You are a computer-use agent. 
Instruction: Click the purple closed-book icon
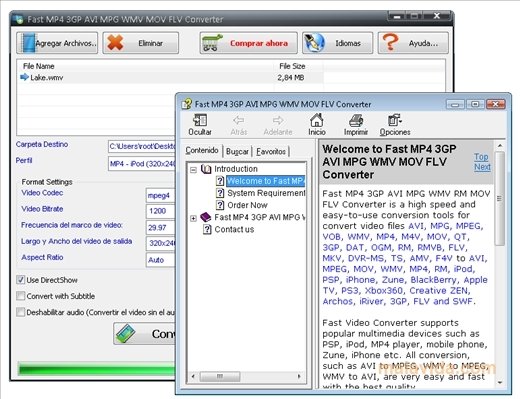[x=206, y=217]
